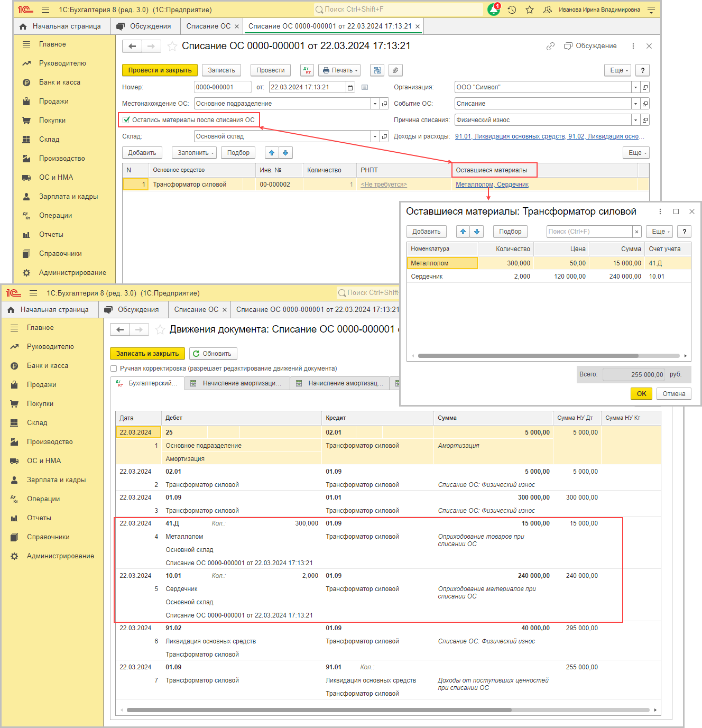Open the related documents structure icon near Печать

pos(377,70)
